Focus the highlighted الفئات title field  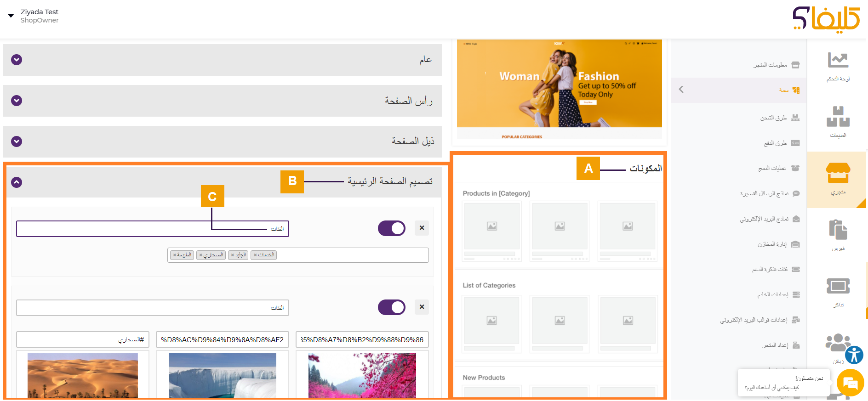click(x=153, y=229)
